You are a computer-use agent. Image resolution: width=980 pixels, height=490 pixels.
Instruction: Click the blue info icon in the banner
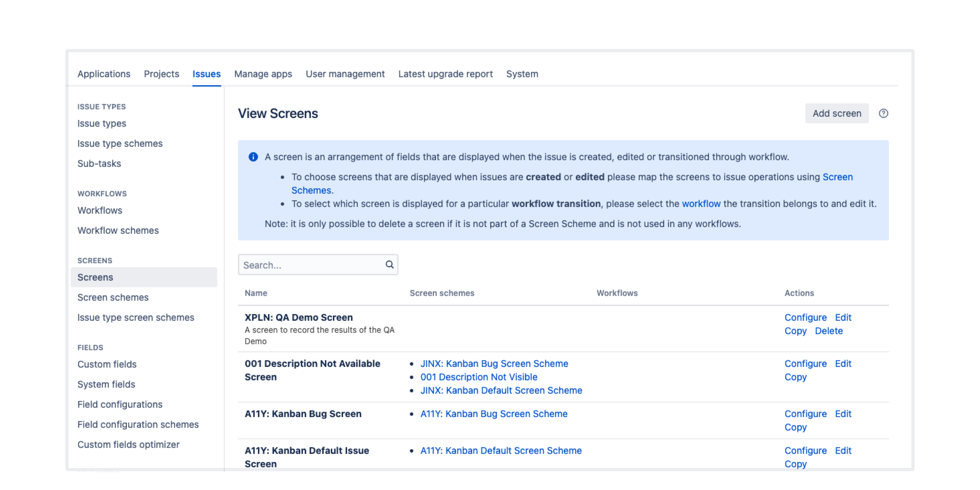click(x=253, y=157)
